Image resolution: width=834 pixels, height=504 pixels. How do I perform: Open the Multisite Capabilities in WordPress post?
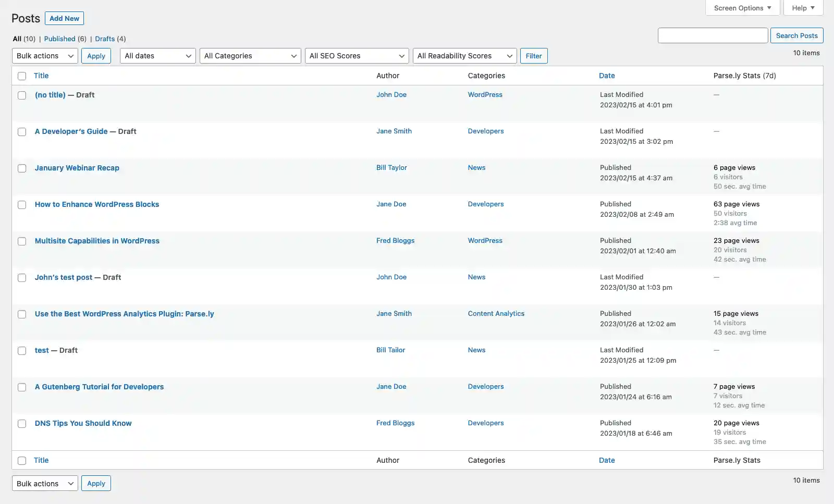(x=97, y=241)
